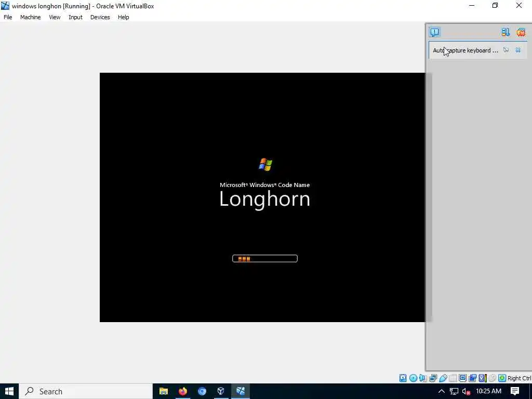Image resolution: width=532 pixels, height=399 pixels.
Task: Click the optical drive status icon
Action: [x=413, y=378]
